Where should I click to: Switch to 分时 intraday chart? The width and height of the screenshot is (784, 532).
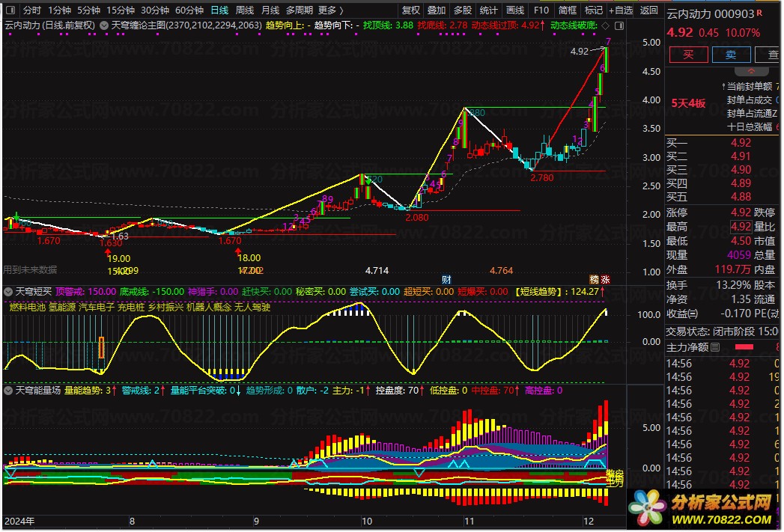click(32, 10)
